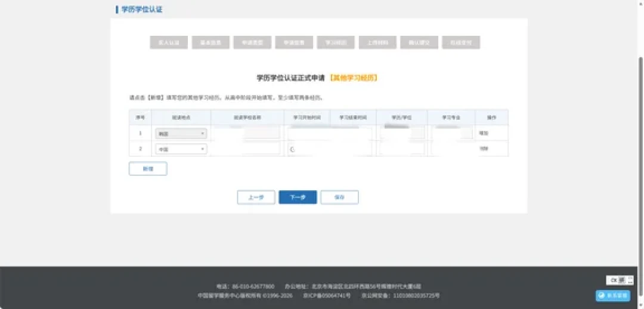The width and height of the screenshot is (644, 309).
Task: Go to the 上传材料 step
Action: (x=377, y=42)
